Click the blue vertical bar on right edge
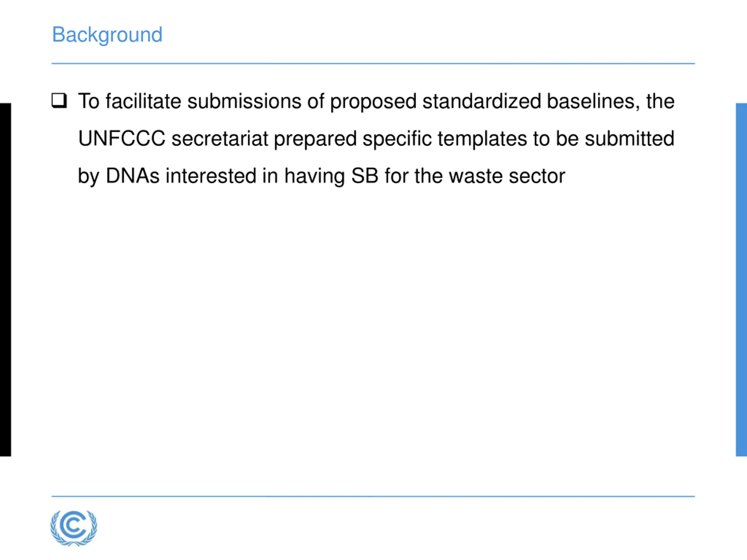 [741, 280]
